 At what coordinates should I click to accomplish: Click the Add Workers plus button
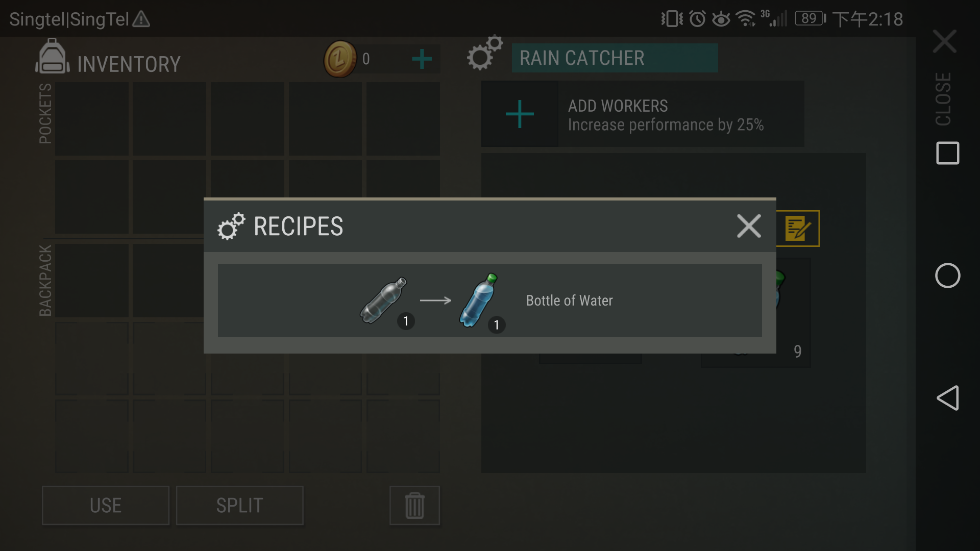coord(520,114)
